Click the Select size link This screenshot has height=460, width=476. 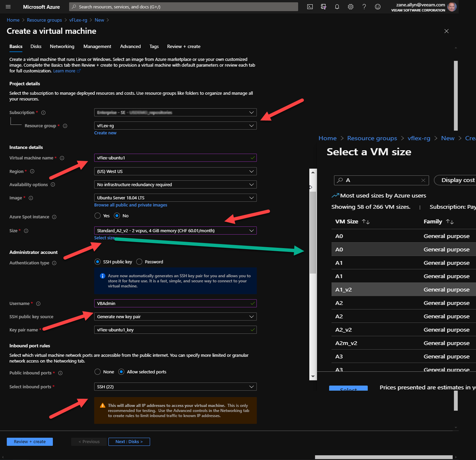104,238
